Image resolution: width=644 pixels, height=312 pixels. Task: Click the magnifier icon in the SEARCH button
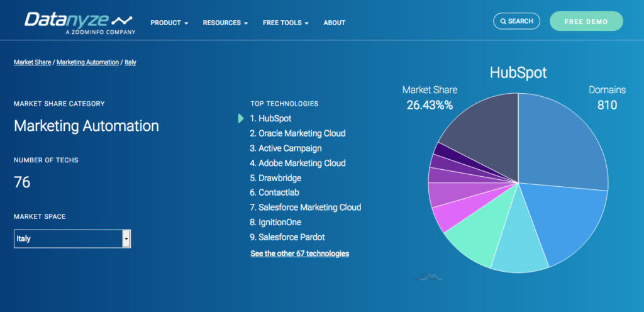pyautogui.click(x=503, y=21)
